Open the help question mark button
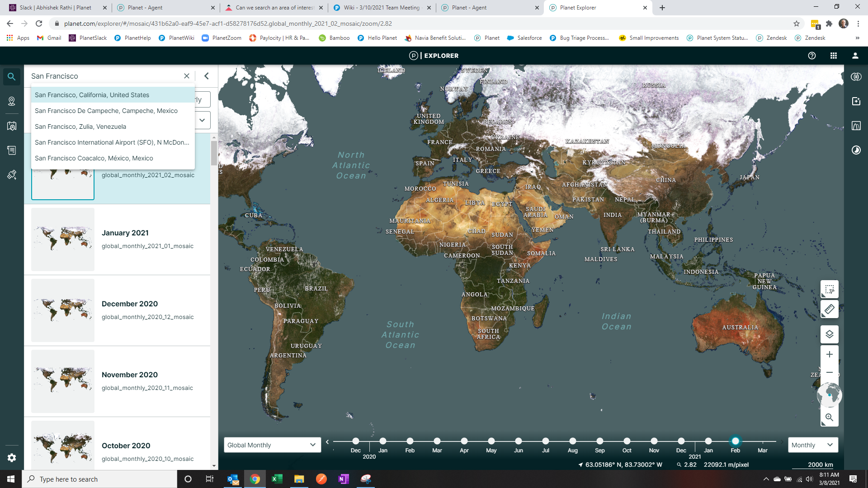 (811, 56)
